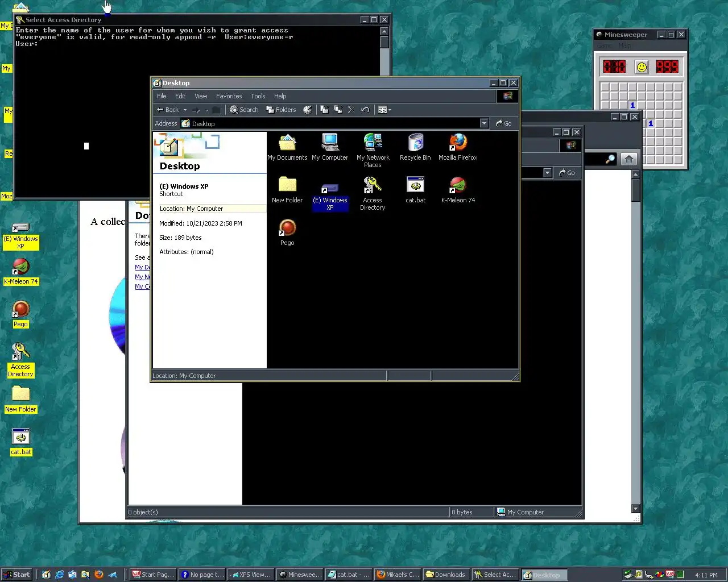
Task: Click scroll up arrow in console window
Action: tap(384, 31)
